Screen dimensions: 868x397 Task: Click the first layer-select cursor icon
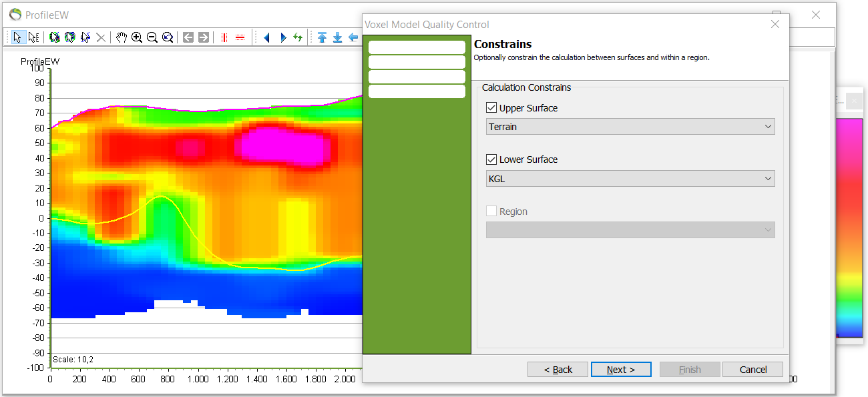coord(54,37)
